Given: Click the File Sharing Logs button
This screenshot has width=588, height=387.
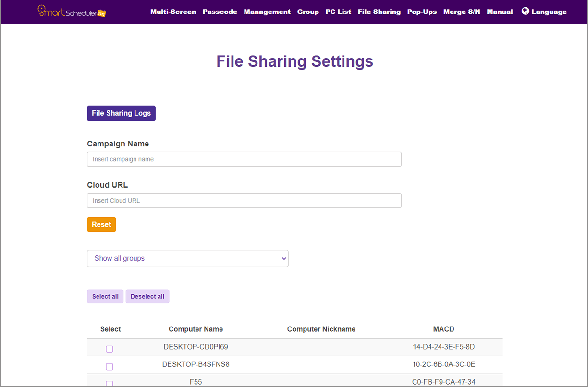Looking at the screenshot, I should 121,113.
